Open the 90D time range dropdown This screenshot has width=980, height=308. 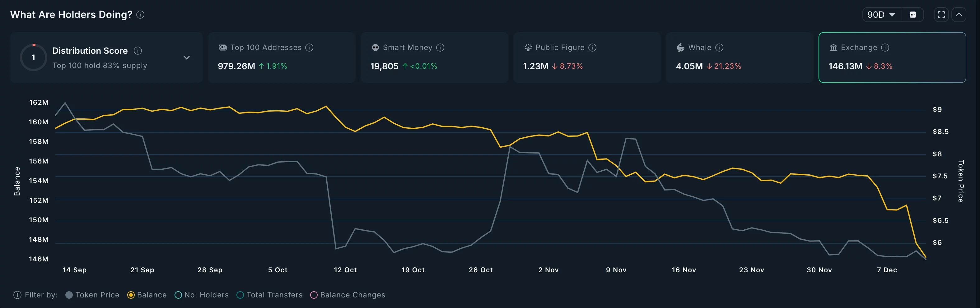pos(881,15)
